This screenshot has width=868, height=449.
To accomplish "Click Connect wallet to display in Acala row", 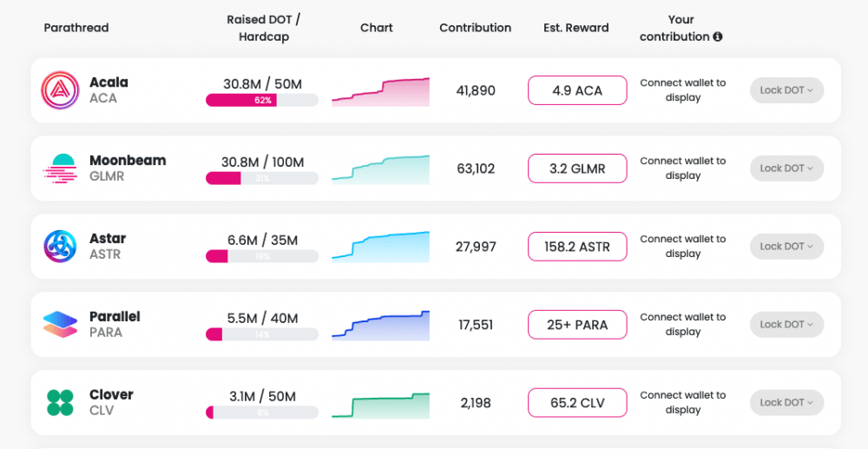I will [x=682, y=90].
